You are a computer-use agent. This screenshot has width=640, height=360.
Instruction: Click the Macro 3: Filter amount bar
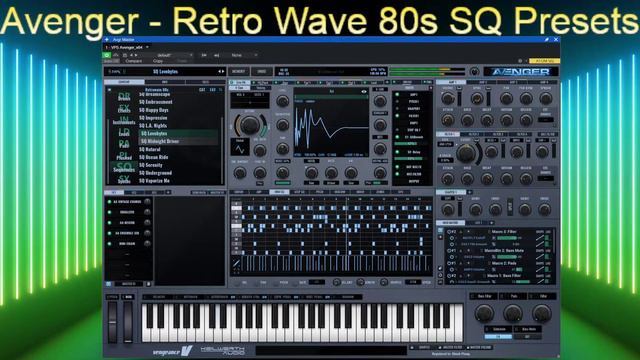[x=507, y=238]
